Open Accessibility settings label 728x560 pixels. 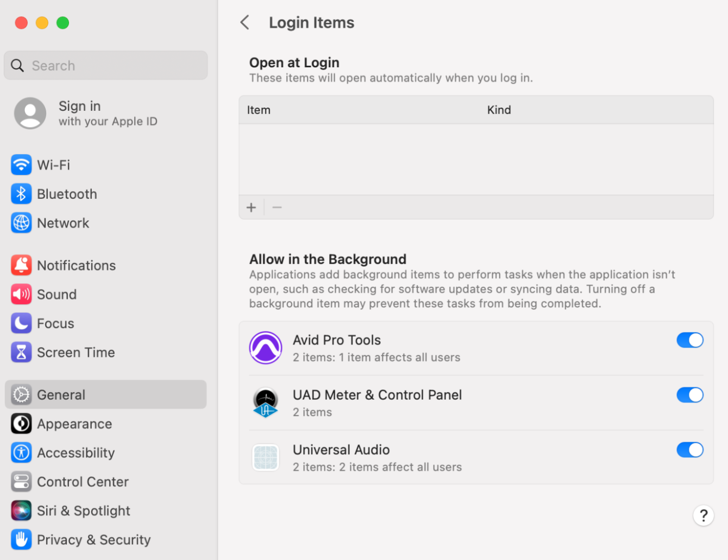click(76, 453)
